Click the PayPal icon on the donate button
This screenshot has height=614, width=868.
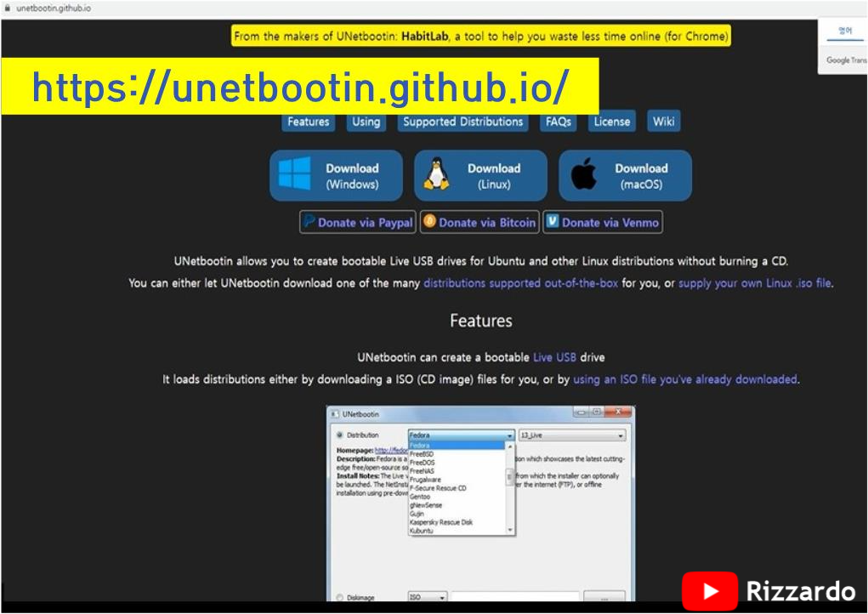click(309, 221)
